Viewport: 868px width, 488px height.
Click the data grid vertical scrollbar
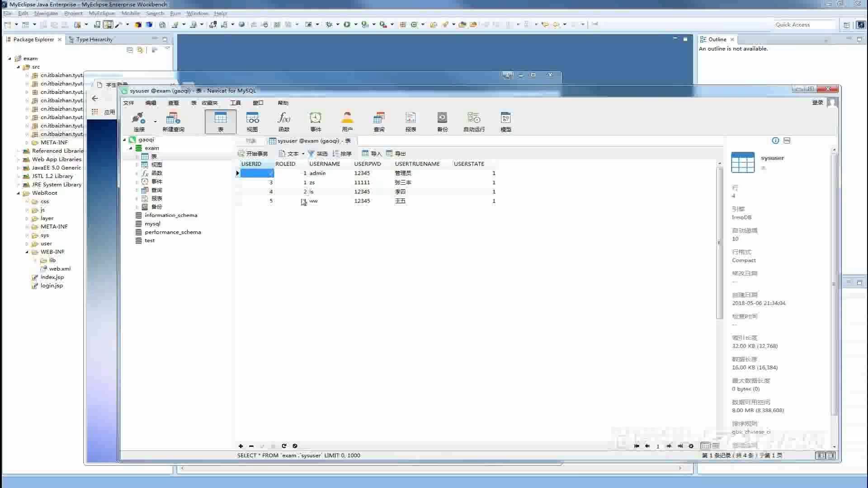point(719,243)
